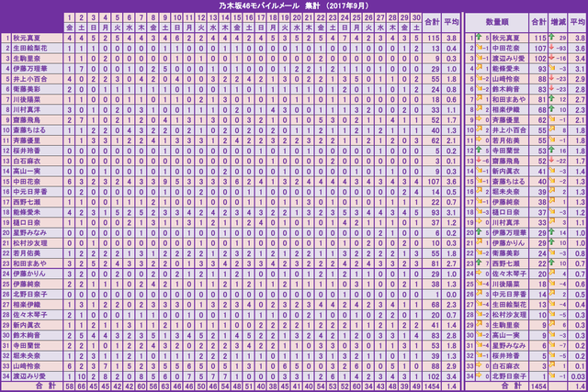This screenshot has width=588, height=392.
Task: Click the 増減 arrow showing -7 for 星野みなみ
Action: [x=551, y=345]
